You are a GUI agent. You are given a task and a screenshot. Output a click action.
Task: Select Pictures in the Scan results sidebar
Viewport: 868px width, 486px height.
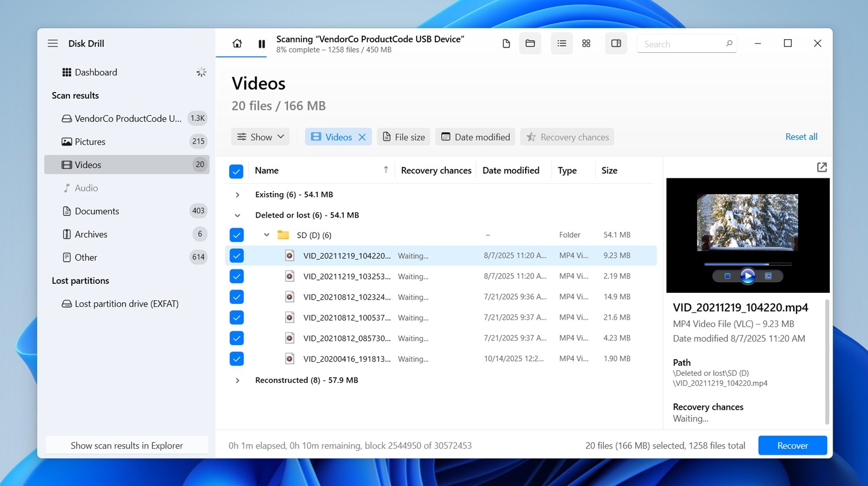pos(91,141)
